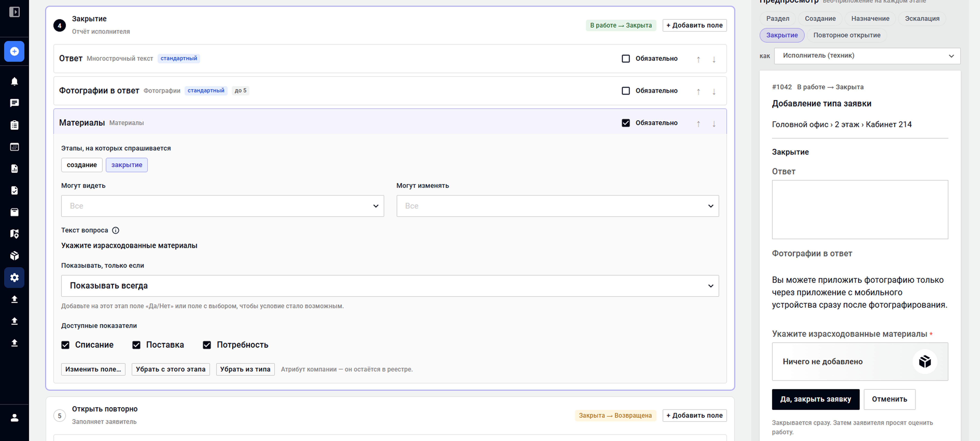Click Изменить поле… button

pos(93,369)
